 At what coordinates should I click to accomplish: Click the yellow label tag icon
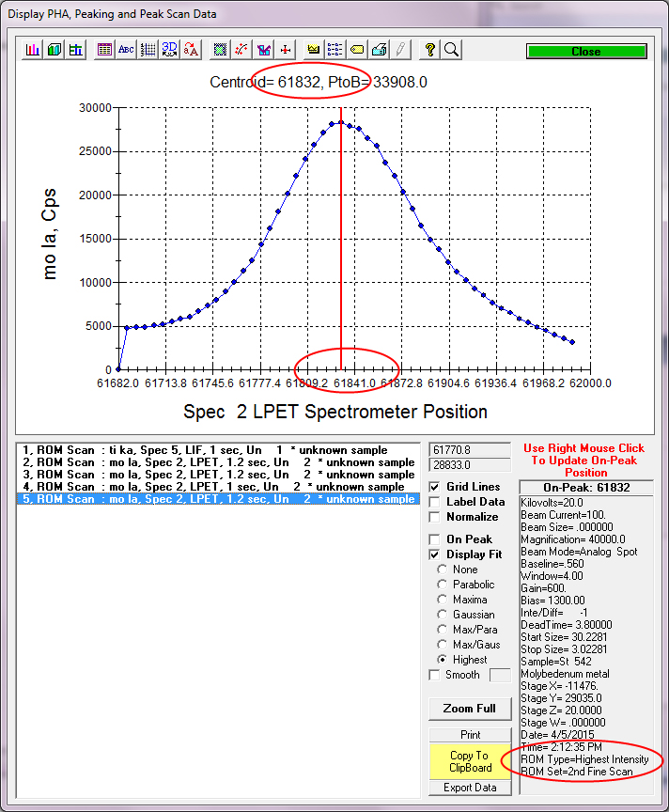click(357, 50)
